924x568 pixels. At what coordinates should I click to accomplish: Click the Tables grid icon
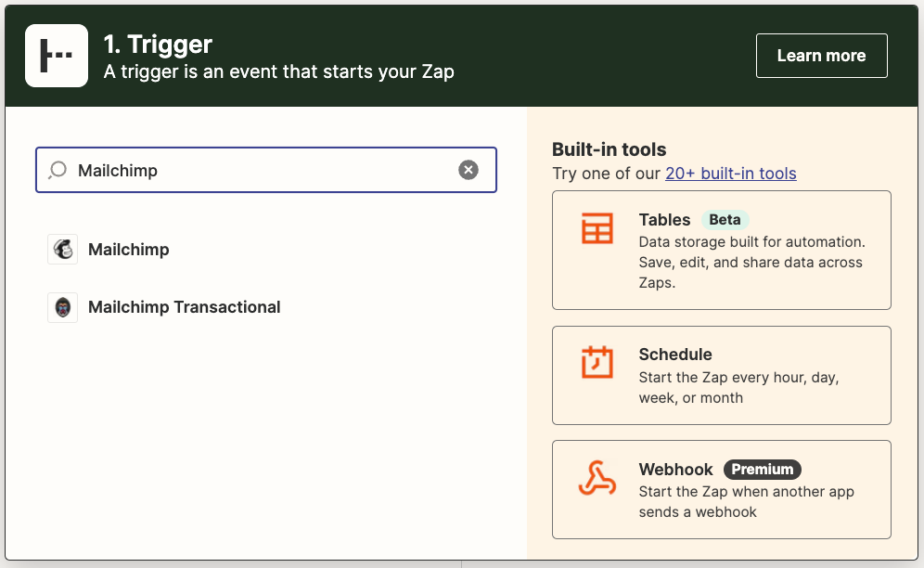pyautogui.click(x=597, y=228)
